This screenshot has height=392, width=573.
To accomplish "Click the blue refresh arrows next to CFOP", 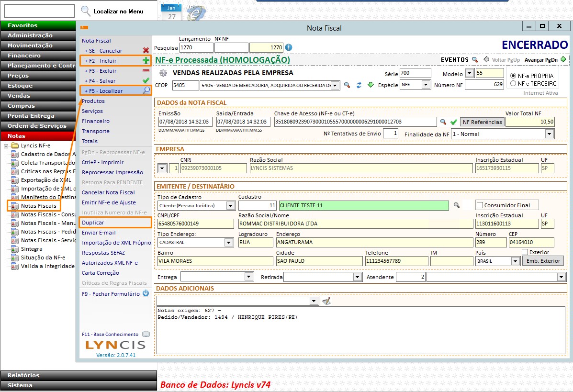I will click(359, 85).
